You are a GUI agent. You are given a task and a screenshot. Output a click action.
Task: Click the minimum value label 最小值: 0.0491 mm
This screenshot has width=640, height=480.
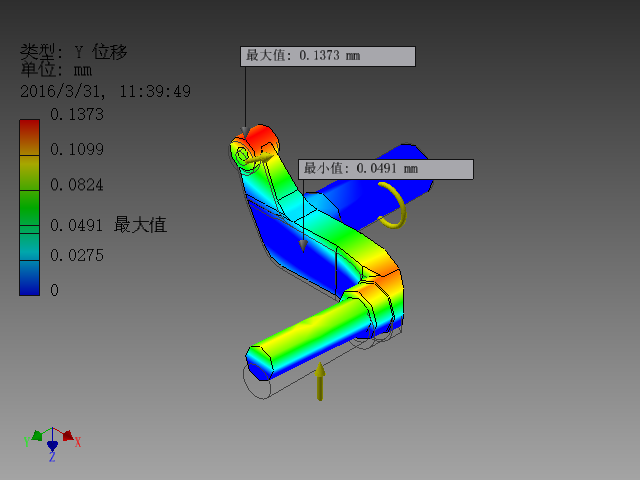(386, 169)
